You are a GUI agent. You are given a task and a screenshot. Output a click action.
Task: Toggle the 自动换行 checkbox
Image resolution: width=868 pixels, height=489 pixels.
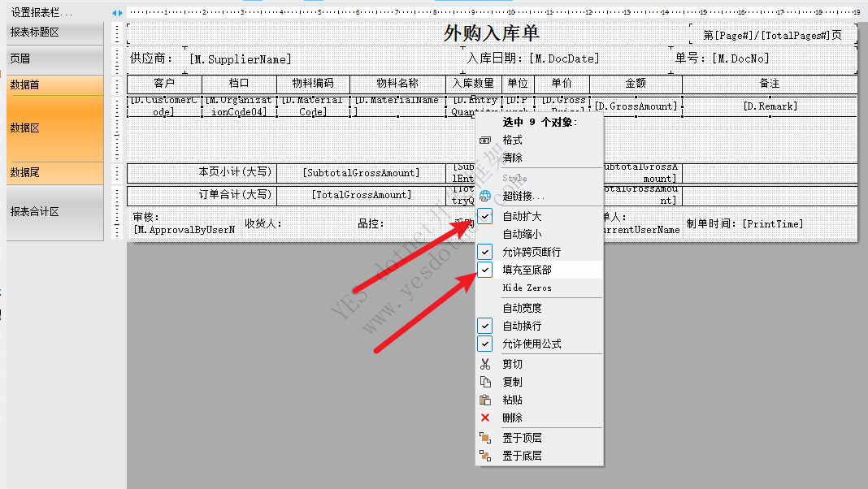point(485,326)
